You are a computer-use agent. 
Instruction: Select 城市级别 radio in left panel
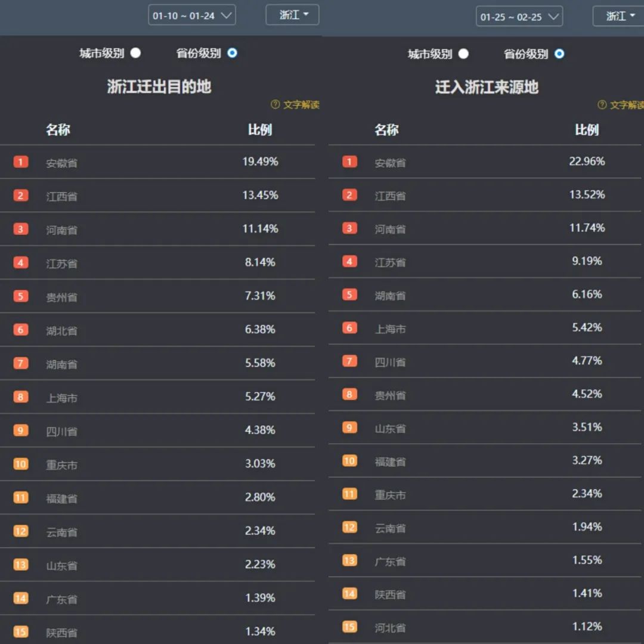click(x=135, y=53)
